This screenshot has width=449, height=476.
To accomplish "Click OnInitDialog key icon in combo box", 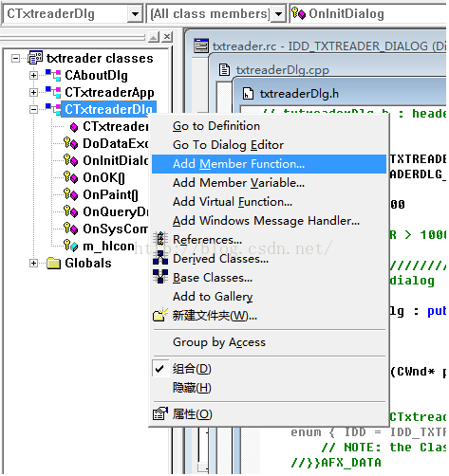I will click(298, 13).
